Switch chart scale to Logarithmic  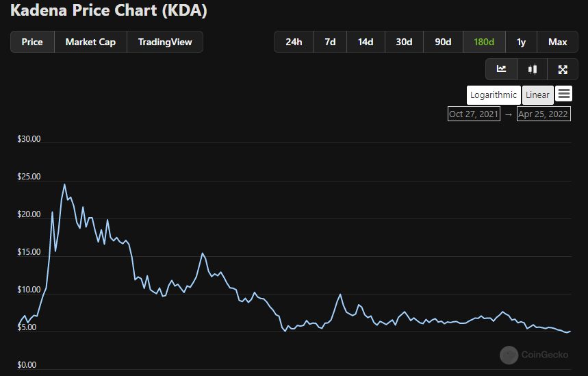coord(494,95)
